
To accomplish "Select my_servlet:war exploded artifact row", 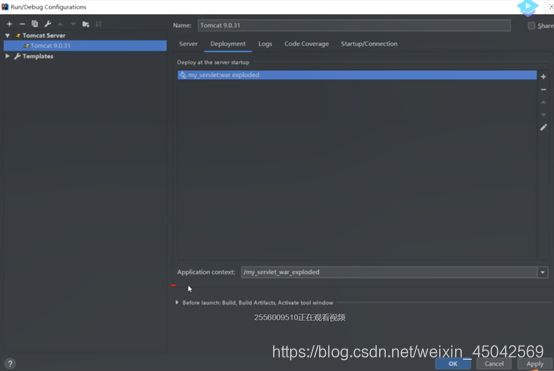I will [x=357, y=75].
